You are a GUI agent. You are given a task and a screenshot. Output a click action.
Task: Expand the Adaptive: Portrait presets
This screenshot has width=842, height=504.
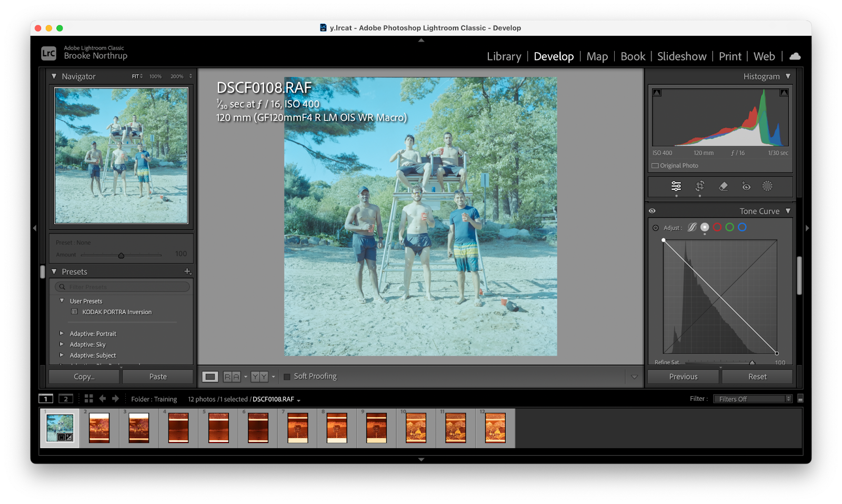(x=62, y=334)
